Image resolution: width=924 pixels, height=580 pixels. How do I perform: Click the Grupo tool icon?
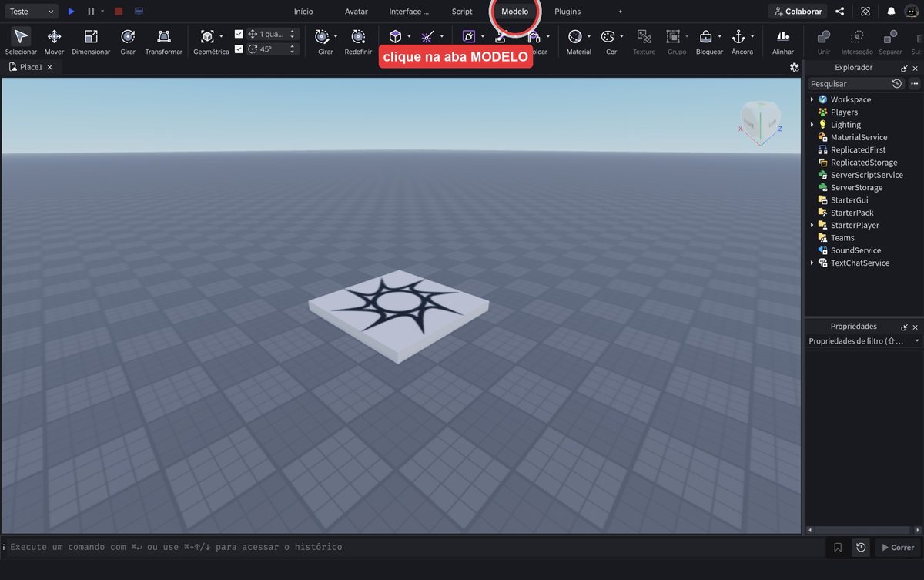point(673,36)
